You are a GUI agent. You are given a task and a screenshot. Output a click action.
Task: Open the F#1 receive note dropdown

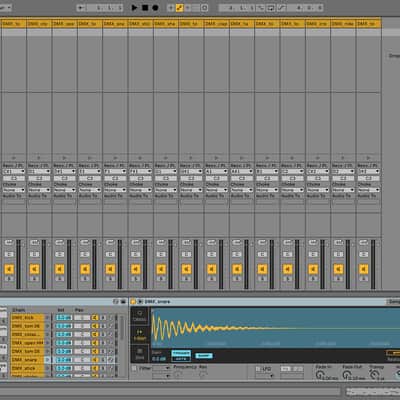[x=140, y=171]
